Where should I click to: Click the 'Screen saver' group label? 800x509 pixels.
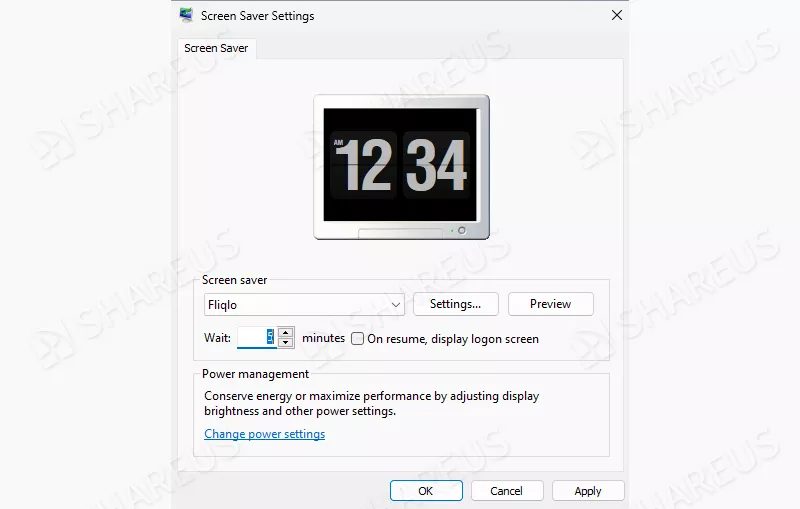234,280
